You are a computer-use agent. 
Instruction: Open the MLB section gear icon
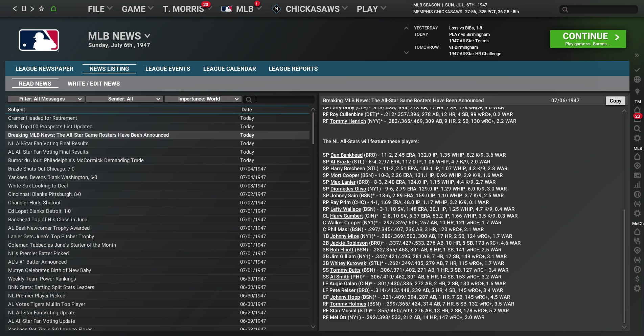(x=637, y=213)
